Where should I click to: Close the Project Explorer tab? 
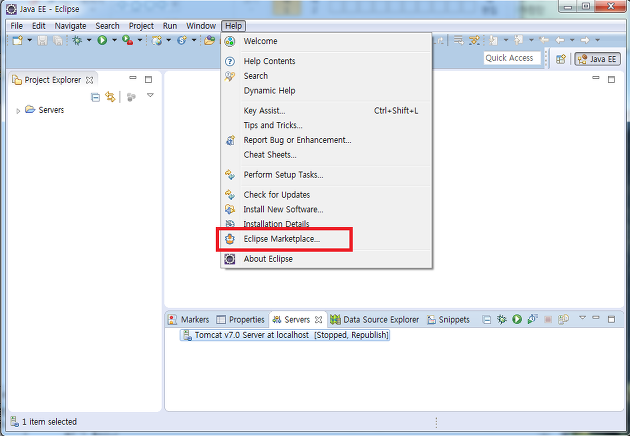(90, 80)
